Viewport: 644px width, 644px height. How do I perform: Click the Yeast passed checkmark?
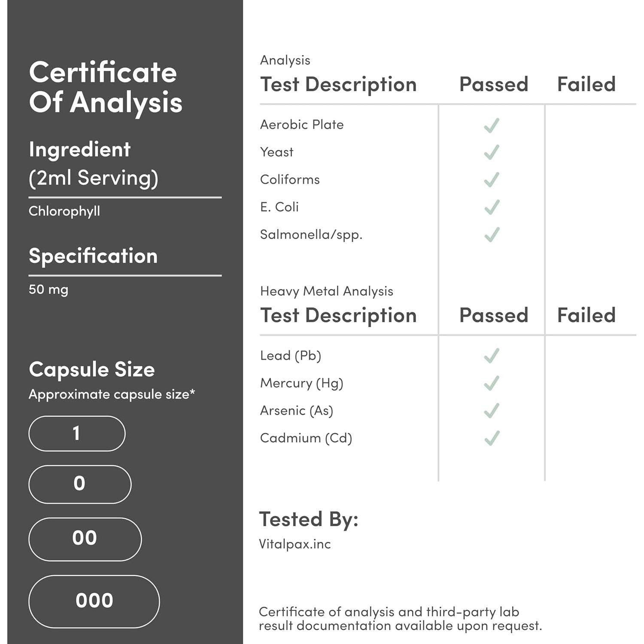click(492, 152)
